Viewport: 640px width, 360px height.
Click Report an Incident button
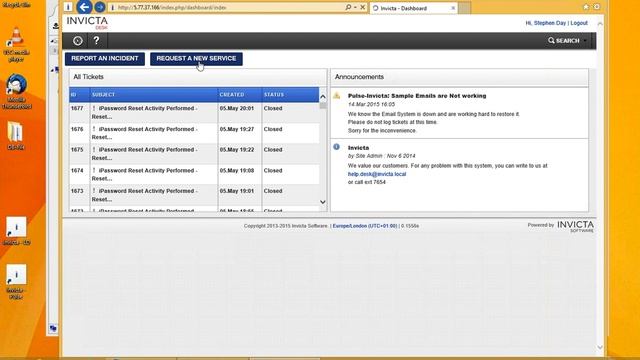[x=105, y=58]
